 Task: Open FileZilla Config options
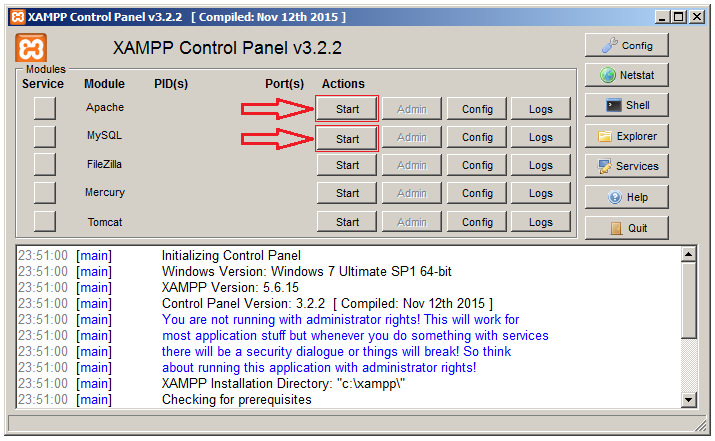click(x=477, y=165)
